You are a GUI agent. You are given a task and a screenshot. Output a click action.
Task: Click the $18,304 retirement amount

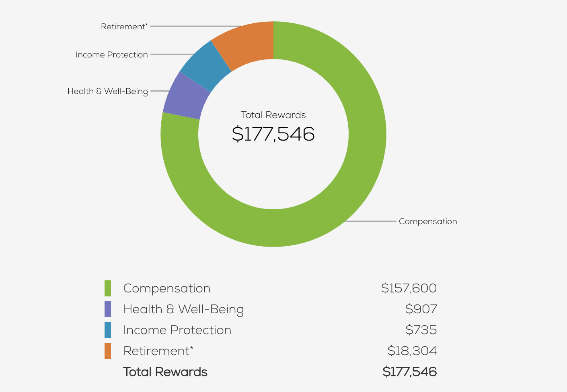[x=412, y=351]
